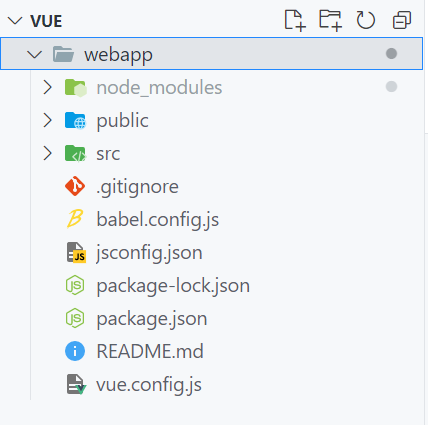Click the Babel icon for babel.config.js
428x425 pixels.
(75, 219)
